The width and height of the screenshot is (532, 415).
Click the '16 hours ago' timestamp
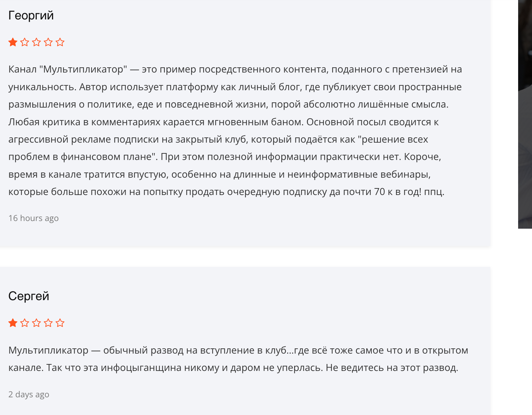click(34, 218)
